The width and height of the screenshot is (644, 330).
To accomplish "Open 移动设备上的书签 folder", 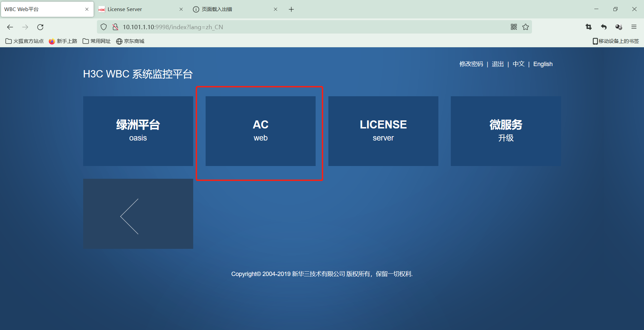I will 616,41.
